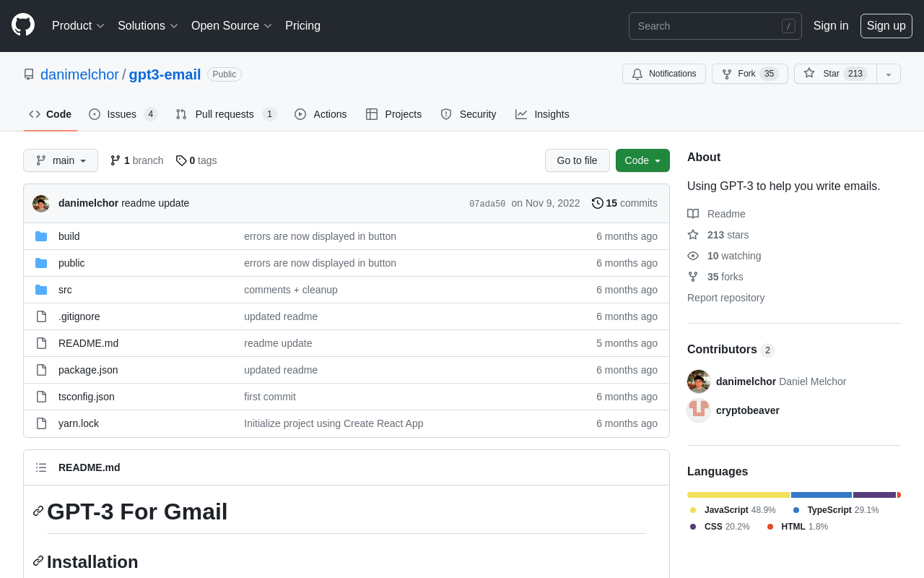Image resolution: width=924 pixels, height=578 pixels.
Task: Click the build folder icon
Action: [x=41, y=236]
